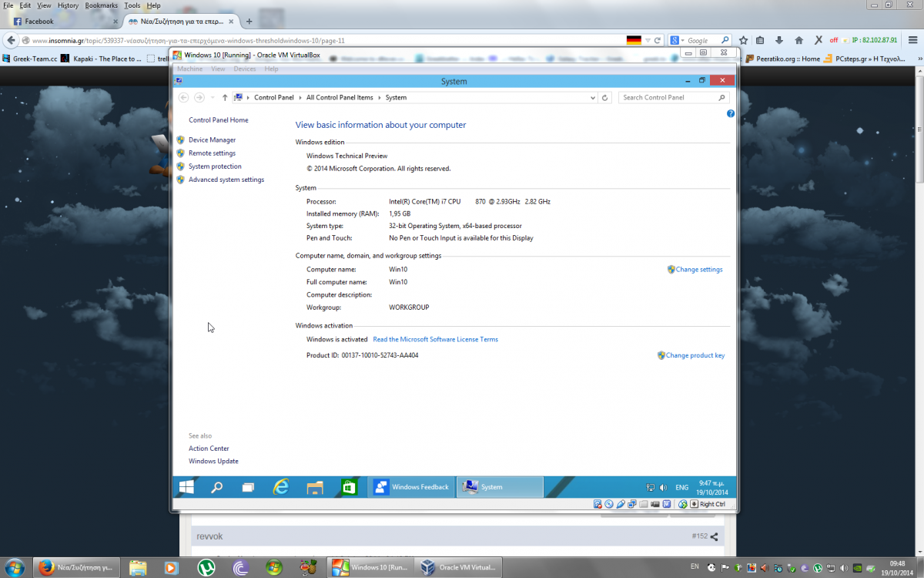This screenshot has height=578, width=924.
Task: Open Remote settings link
Action: click(x=212, y=153)
